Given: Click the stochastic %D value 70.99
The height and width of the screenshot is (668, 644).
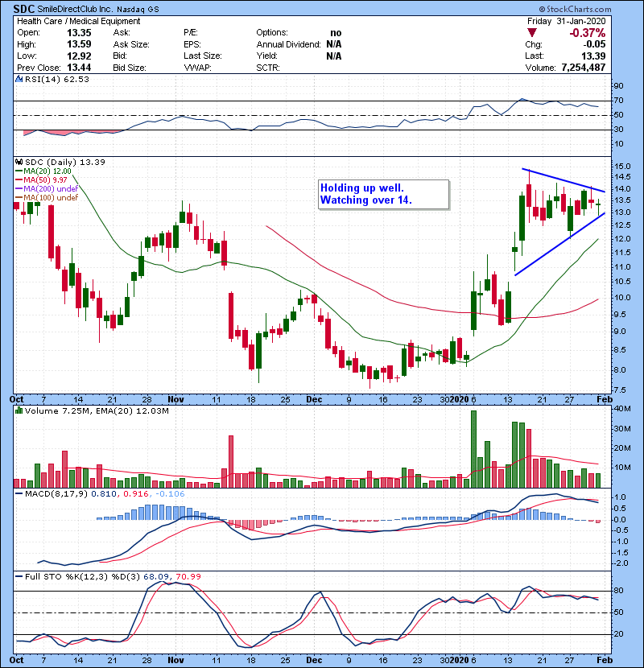Looking at the screenshot, I should [x=188, y=576].
